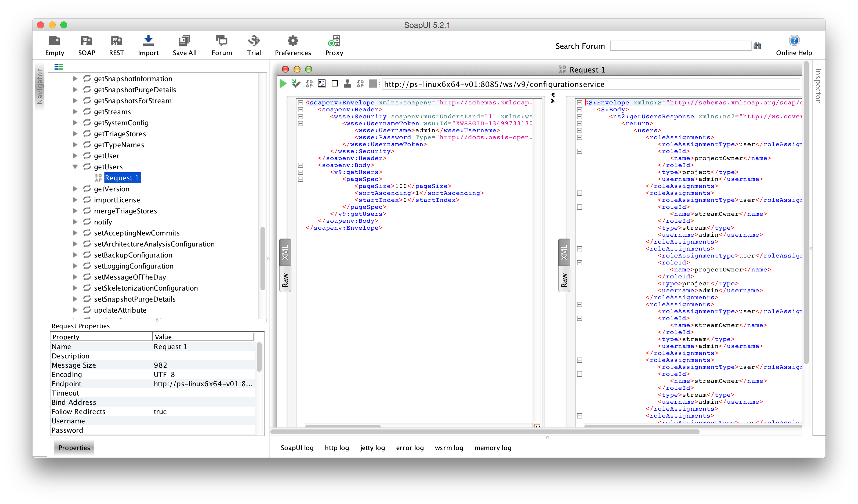Create a new SOAP project
The height and width of the screenshot is (504, 858).
[86, 45]
